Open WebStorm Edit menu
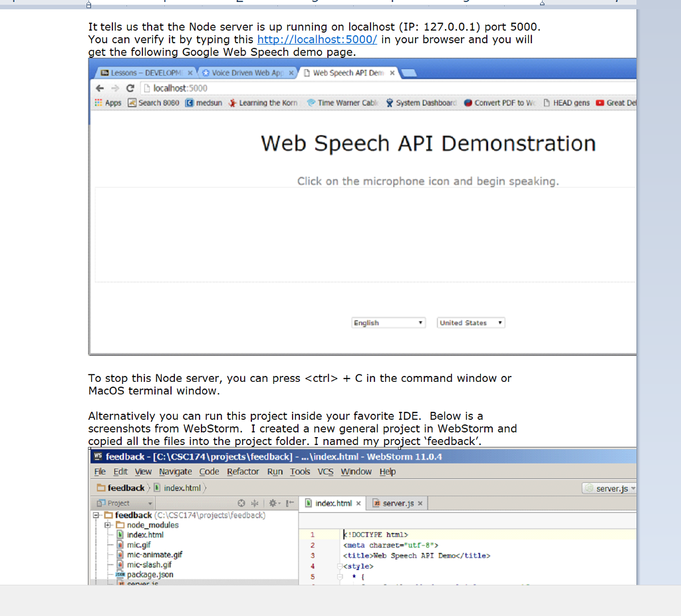This screenshot has height=616, width=681. coord(120,472)
